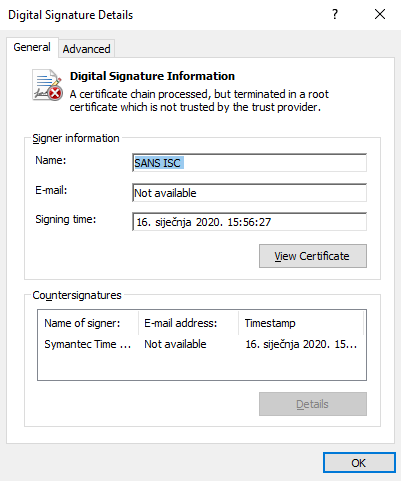Click empty area of countersignatures list
Viewport: 401px width, 481px height.
tap(202, 366)
